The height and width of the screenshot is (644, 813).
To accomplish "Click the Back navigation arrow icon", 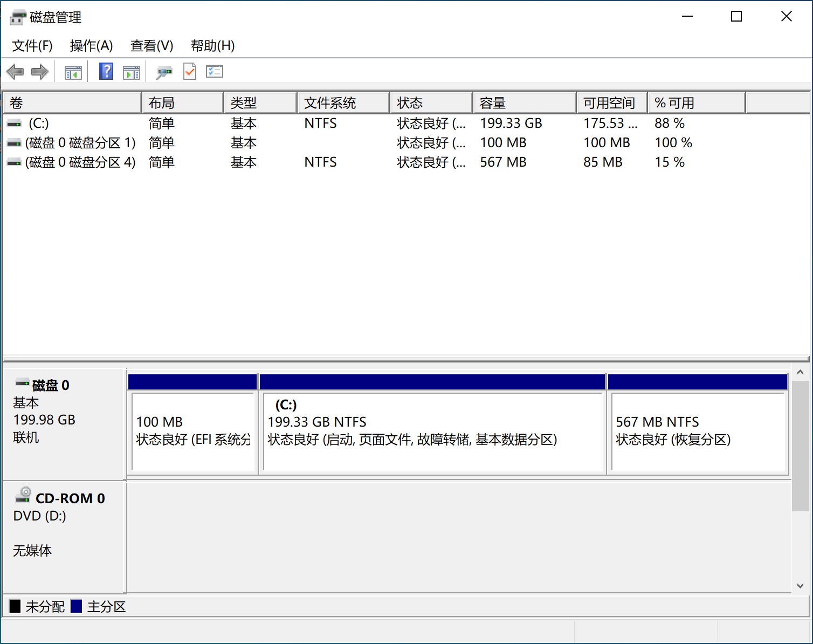I will click(x=15, y=71).
